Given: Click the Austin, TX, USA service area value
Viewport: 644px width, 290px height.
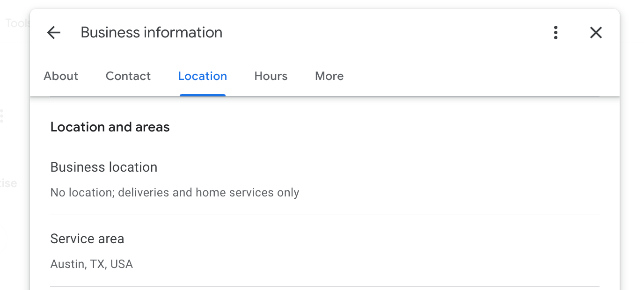Looking at the screenshot, I should (x=92, y=264).
